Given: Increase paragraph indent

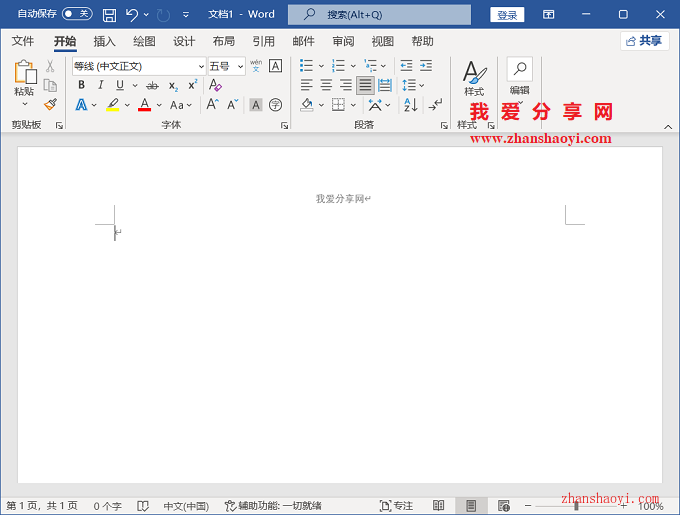Looking at the screenshot, I should pyautogui.click(x=426, y=66).
